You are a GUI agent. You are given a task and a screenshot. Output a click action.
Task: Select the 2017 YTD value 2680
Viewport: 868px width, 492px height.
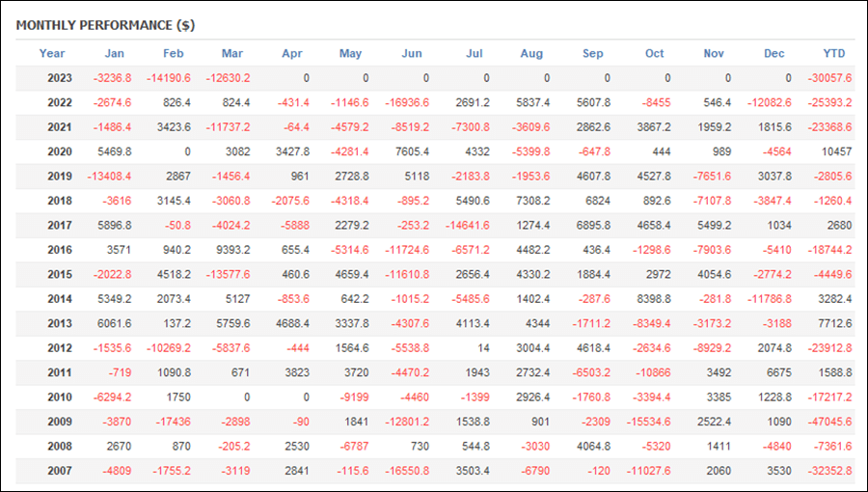coord(840,225)
